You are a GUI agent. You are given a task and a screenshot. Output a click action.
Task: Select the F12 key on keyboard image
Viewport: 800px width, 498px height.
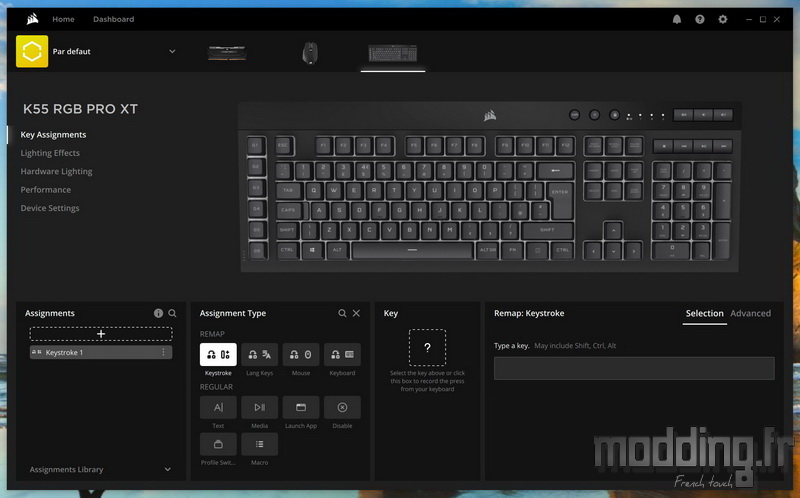tap(565, 145)
